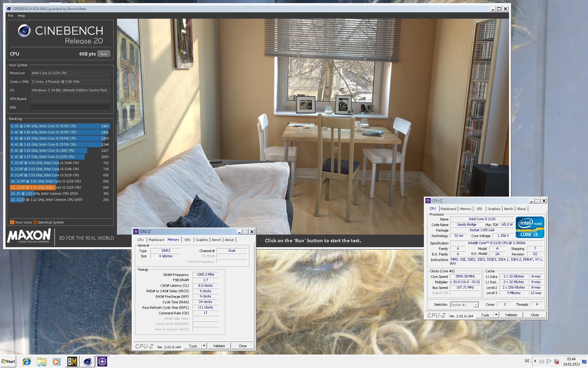Click Validate in Memory CPU-Z window

pos(219,346)
